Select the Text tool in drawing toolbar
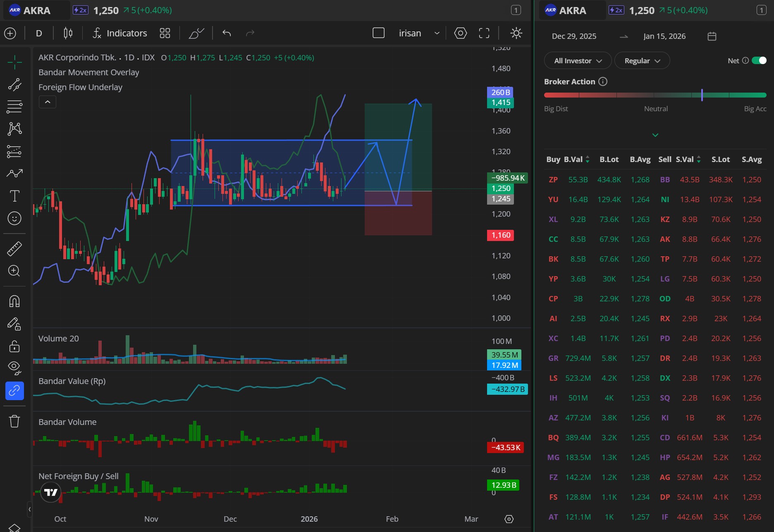This screenshot has height=532, width=774. 14,196
